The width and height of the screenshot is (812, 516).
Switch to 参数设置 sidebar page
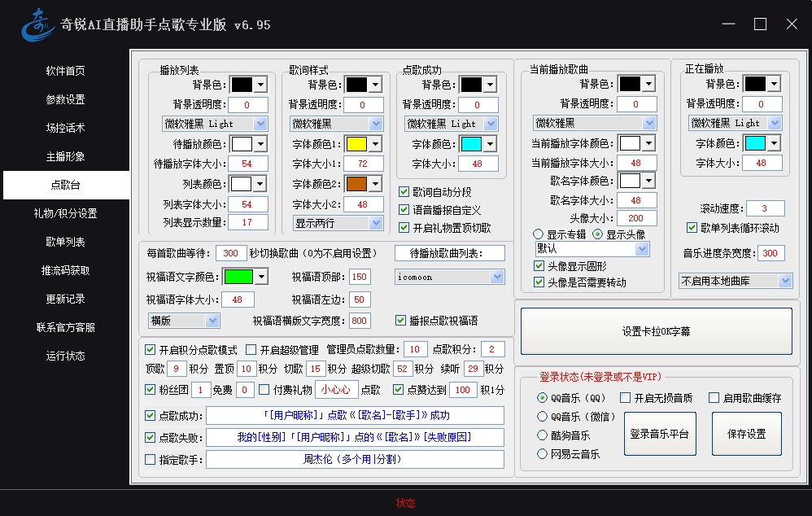click(65, 99)
